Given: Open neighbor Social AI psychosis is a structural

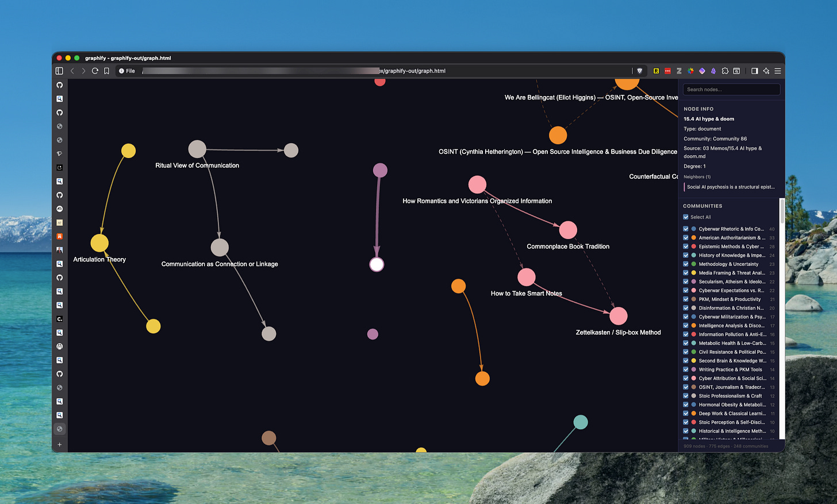Looking at the screenshot, I should tap(730, 187).
